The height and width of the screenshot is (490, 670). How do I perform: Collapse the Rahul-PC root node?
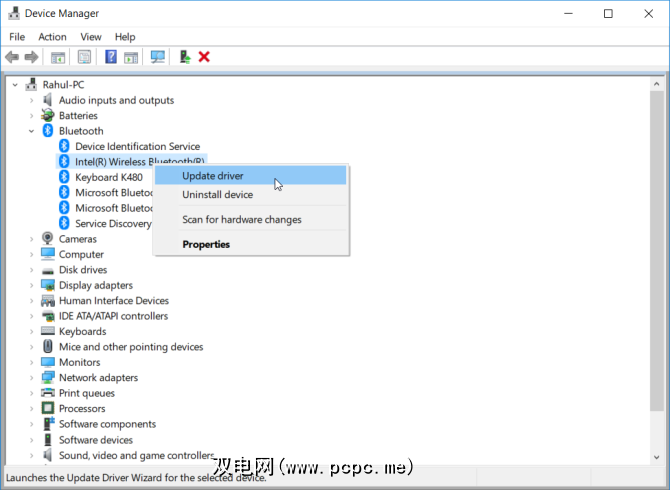point(15,85)
